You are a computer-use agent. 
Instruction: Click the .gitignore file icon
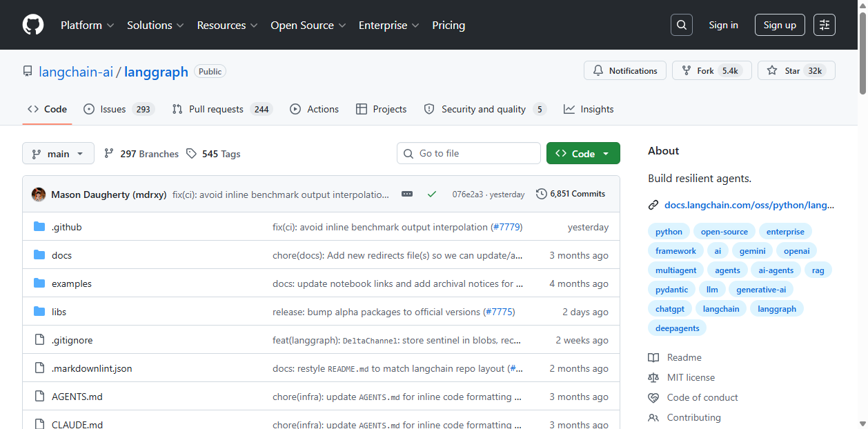tap(39, 340)
